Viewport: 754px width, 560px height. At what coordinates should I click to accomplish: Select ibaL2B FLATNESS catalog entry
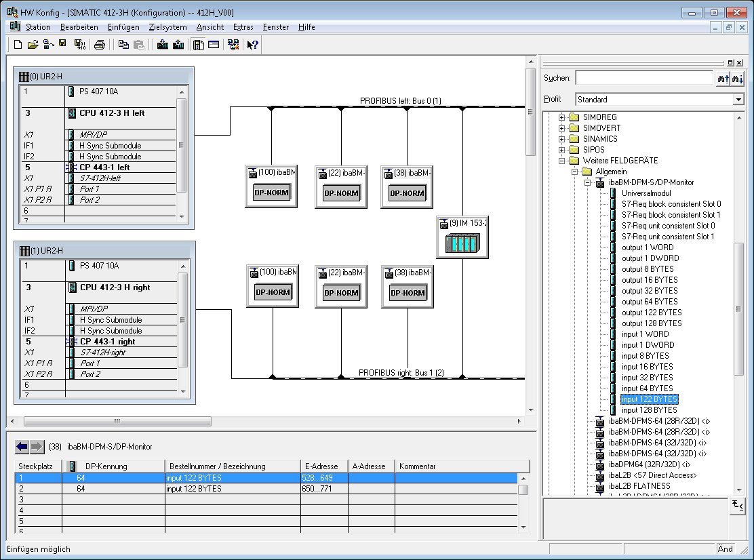639,487
